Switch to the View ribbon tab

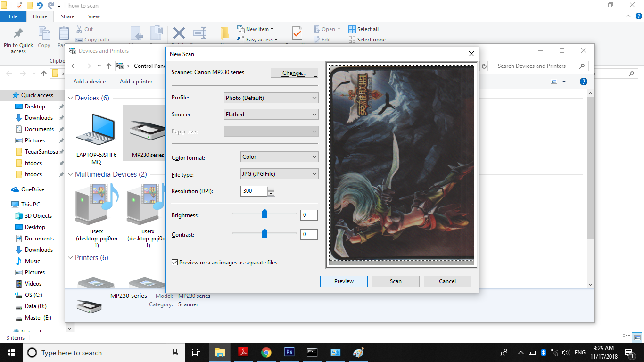pyautogui.click(x=94, y=16)
